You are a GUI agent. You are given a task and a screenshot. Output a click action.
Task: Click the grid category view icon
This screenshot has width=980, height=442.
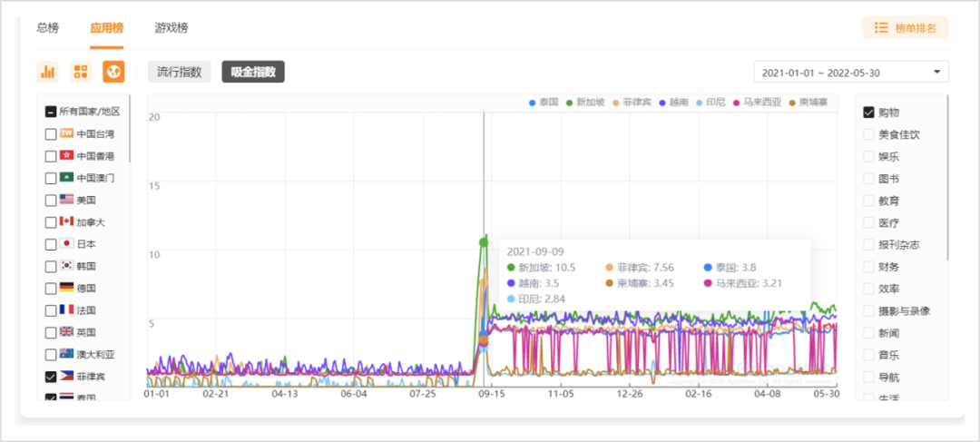(x=81, y=72)
